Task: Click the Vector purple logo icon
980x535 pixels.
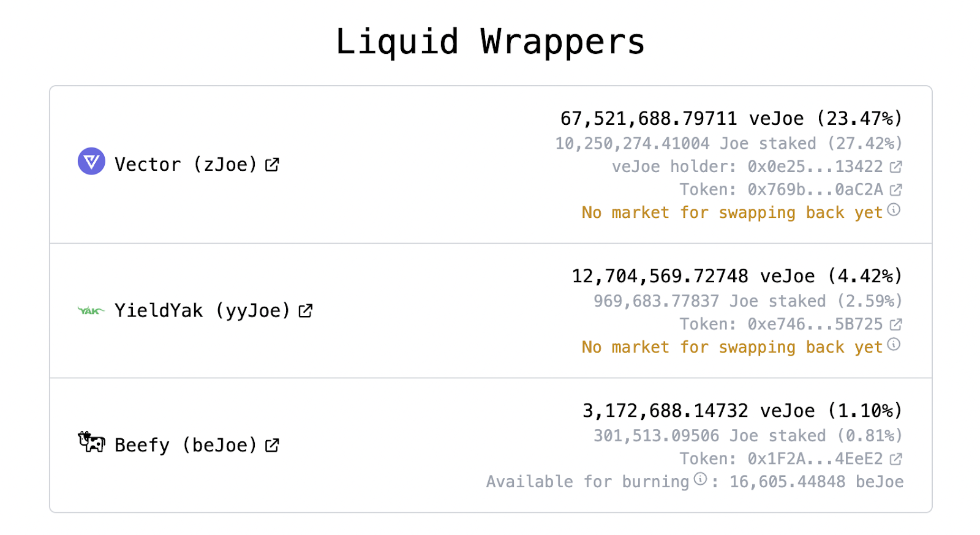Action: coord(91,161)
